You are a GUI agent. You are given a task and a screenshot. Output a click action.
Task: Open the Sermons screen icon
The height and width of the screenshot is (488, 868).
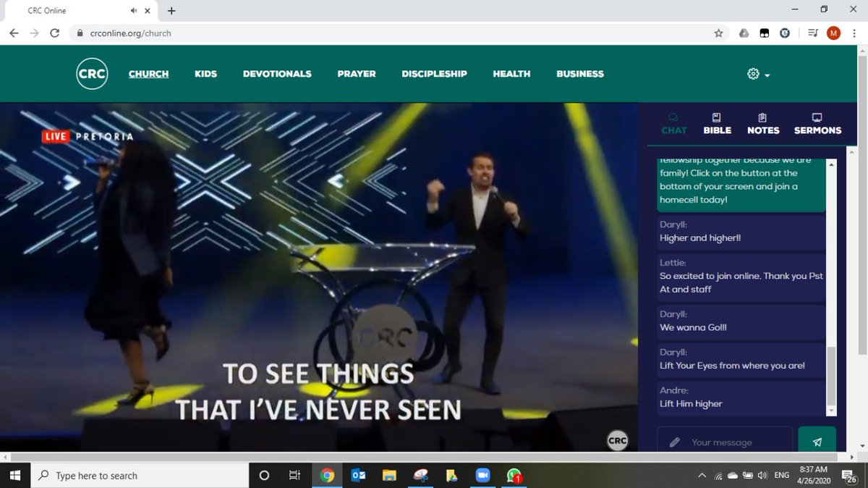pyautogui.click(x=817, y=117)
